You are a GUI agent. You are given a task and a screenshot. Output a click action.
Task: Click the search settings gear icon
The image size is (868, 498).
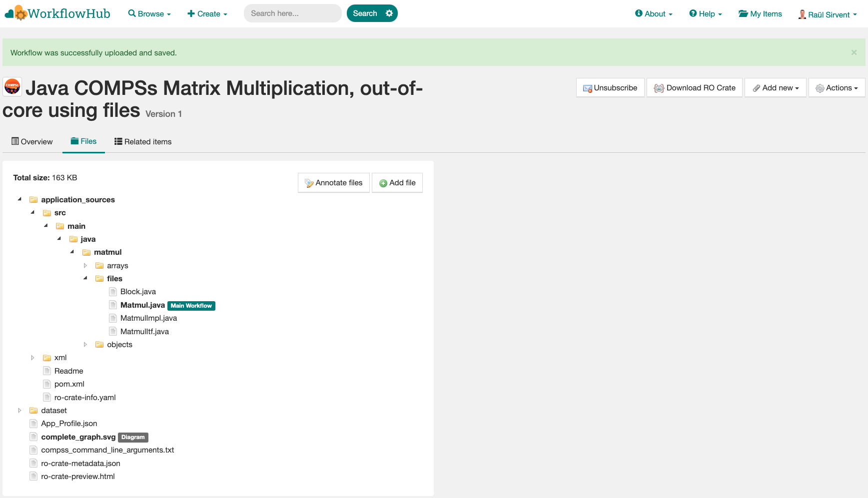point(389,13)
